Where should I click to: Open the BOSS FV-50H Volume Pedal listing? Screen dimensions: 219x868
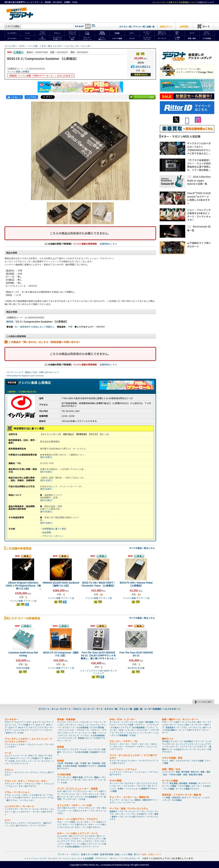click(136, 584)
